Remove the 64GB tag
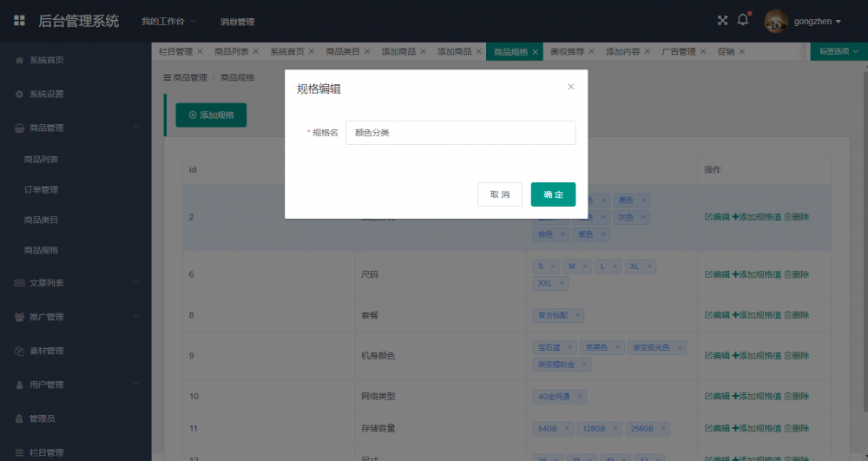This screenshot has height=461, width=868. coord(567,429)
